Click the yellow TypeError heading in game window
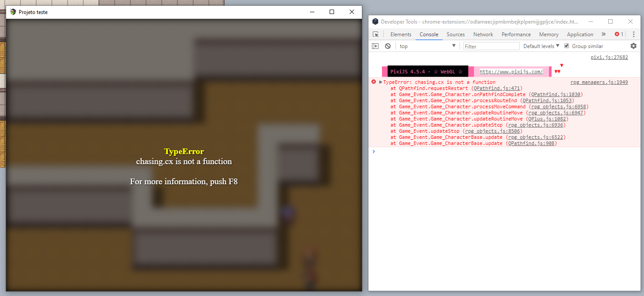Image resolution: width=644 pixels, height=296 pixels. pos(184,151)
